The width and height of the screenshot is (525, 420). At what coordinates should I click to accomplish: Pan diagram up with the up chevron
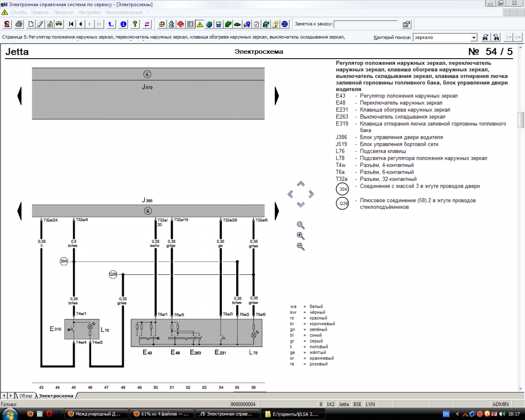pos(301,184)
